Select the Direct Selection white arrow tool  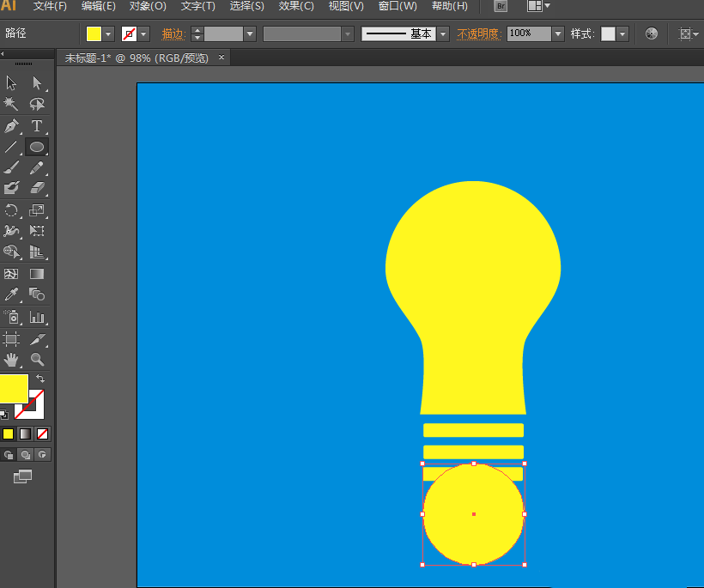[x=37, y=83]
